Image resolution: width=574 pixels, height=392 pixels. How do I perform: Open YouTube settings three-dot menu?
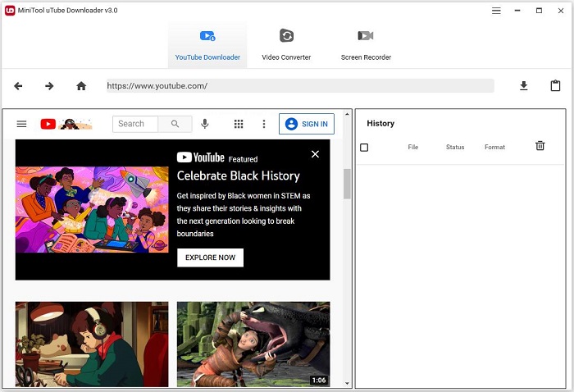coord(264,124)
